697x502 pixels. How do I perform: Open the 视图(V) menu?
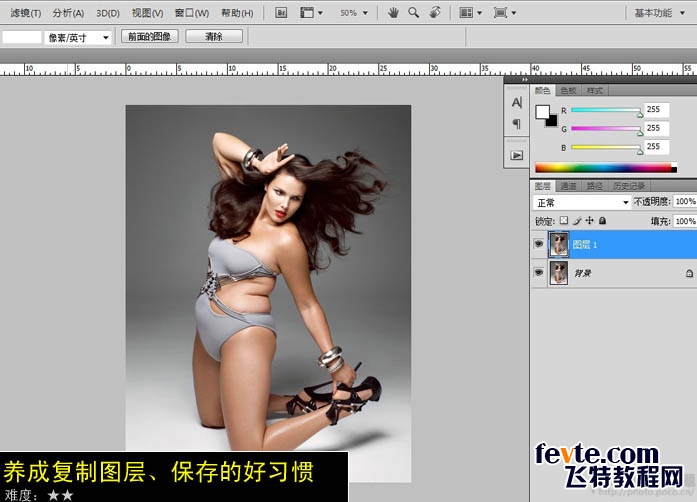click(x=147, y=13)
